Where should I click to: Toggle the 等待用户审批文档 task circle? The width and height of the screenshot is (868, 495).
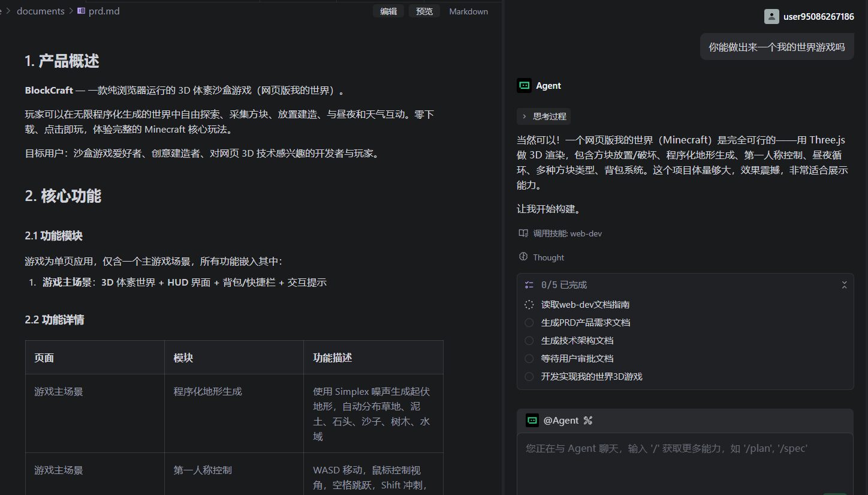pos(529,358)
